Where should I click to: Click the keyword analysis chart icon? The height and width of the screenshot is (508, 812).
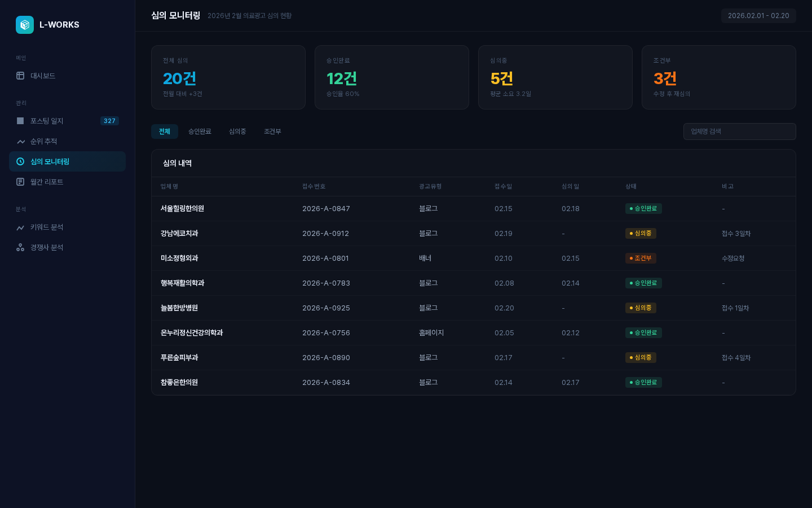tap(20, 227)
